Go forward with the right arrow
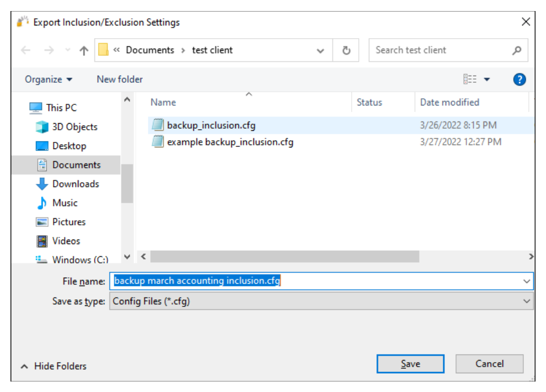Image resolution: width=546 pixels, height=392 pixels. [49, 50]
